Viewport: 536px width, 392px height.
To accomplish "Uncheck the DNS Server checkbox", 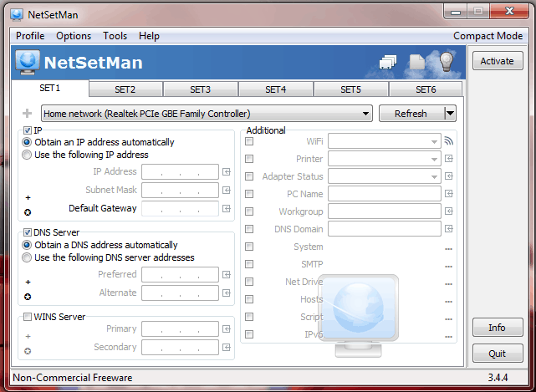I will [x=28, y=232].
